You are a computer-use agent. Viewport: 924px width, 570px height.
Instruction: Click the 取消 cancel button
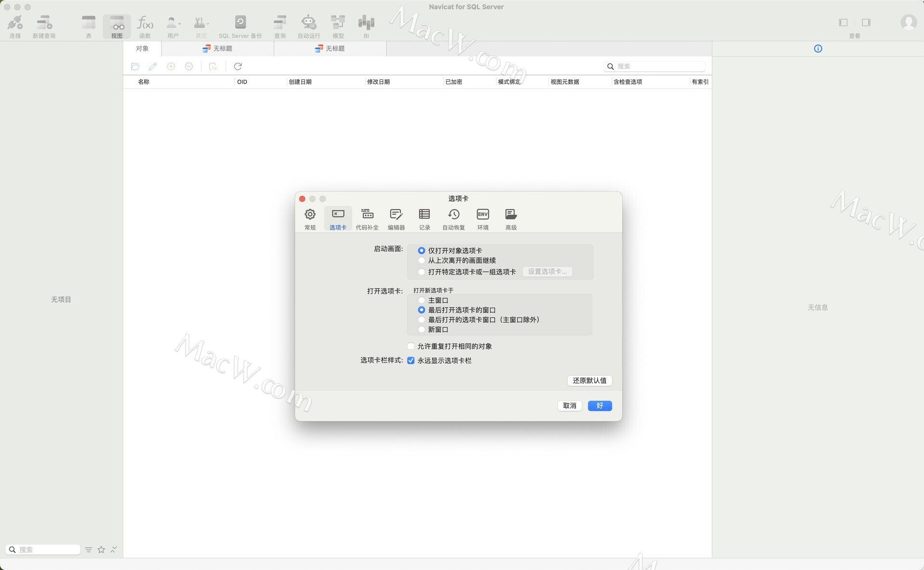click(x=570, y=405)
